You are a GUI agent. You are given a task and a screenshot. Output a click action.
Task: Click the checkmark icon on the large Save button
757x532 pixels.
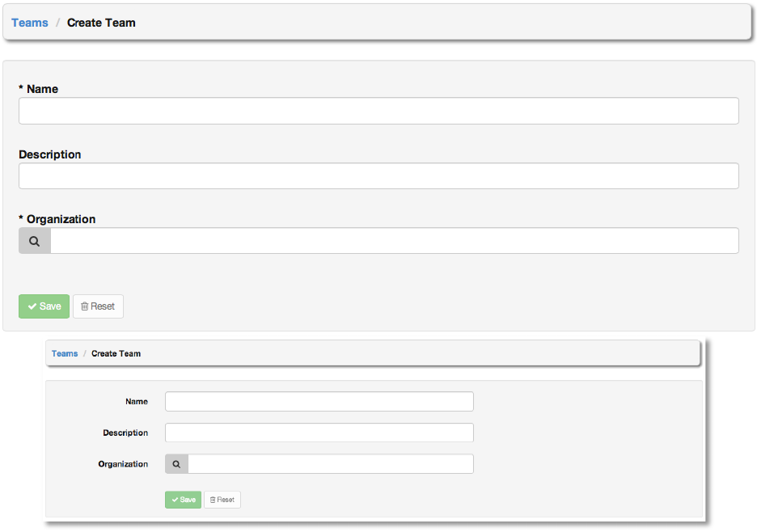click(32, 306)
